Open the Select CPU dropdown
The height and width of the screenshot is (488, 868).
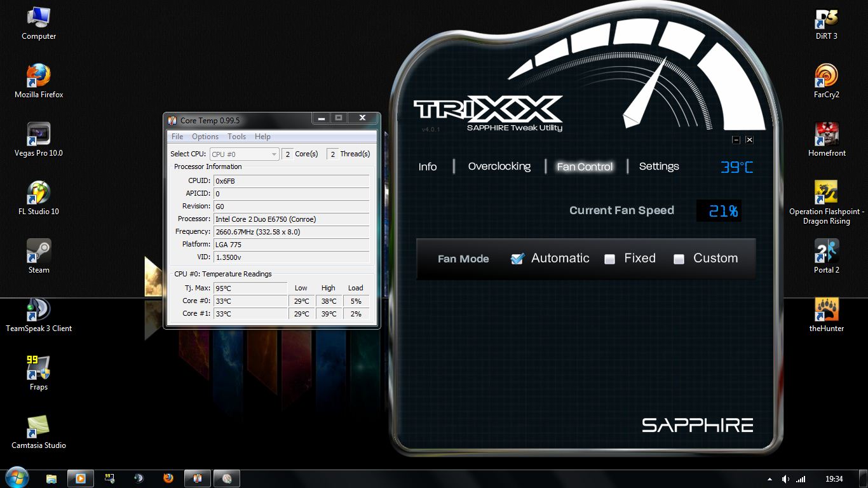244,154
